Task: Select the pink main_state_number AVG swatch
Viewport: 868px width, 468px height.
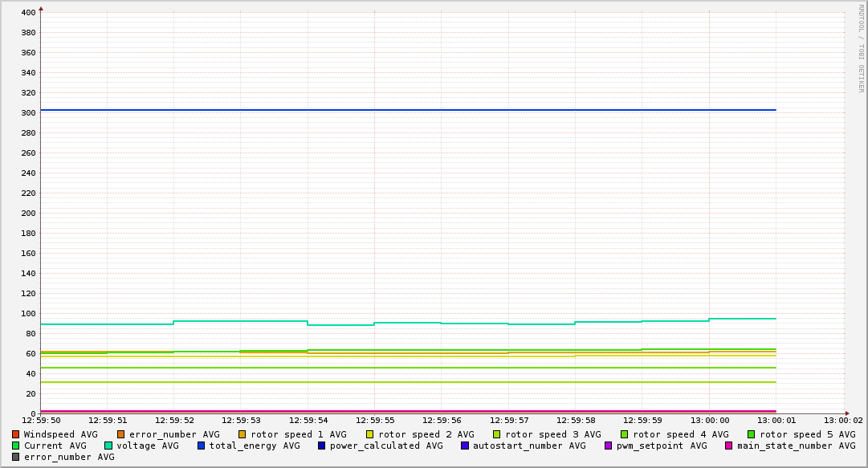Action: click(x=729, y=446)
